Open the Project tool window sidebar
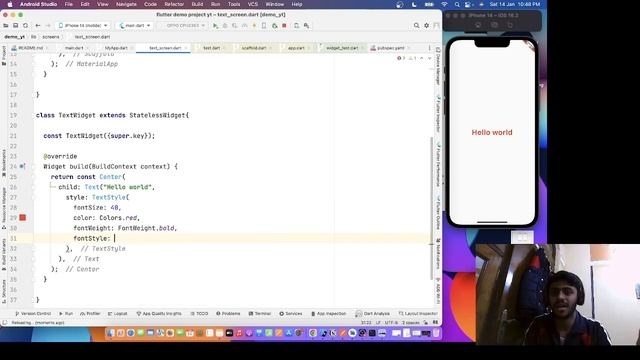Viewport: 640px width, 360px height. [x=4, y=55]
